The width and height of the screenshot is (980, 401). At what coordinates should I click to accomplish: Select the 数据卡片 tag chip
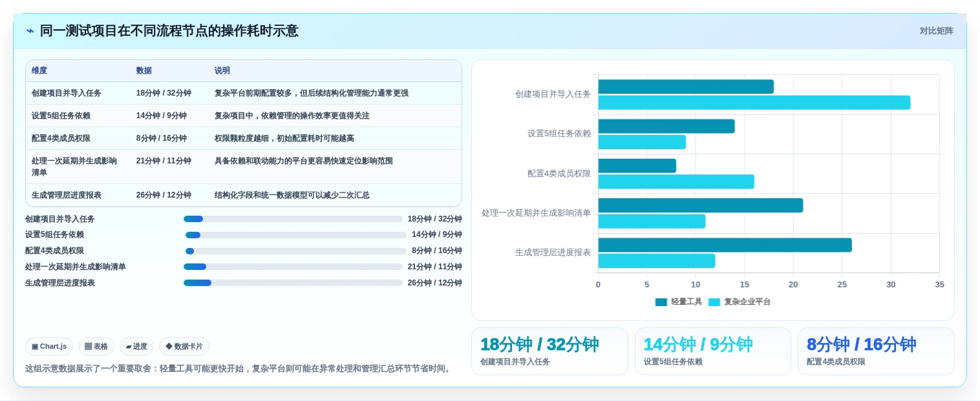(x=184, y=347)
